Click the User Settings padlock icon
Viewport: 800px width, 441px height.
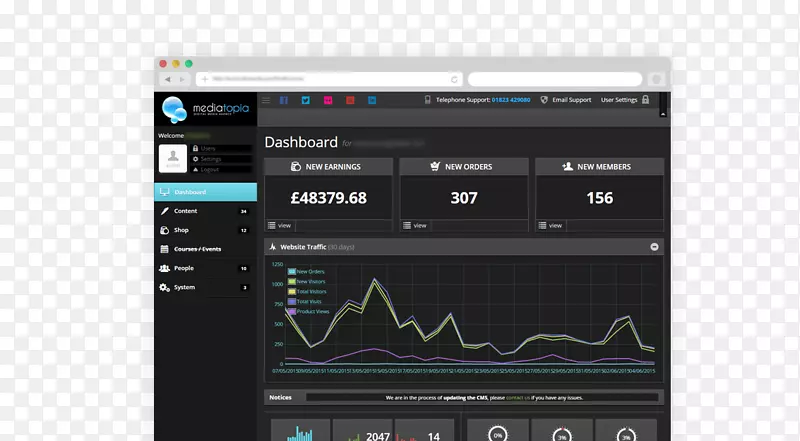[x=646, y=100]
